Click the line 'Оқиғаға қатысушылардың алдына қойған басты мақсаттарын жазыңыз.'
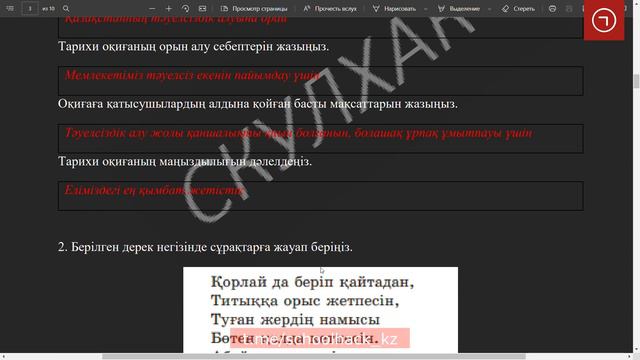Screen dimensions: 640x360 pos(258,104)
